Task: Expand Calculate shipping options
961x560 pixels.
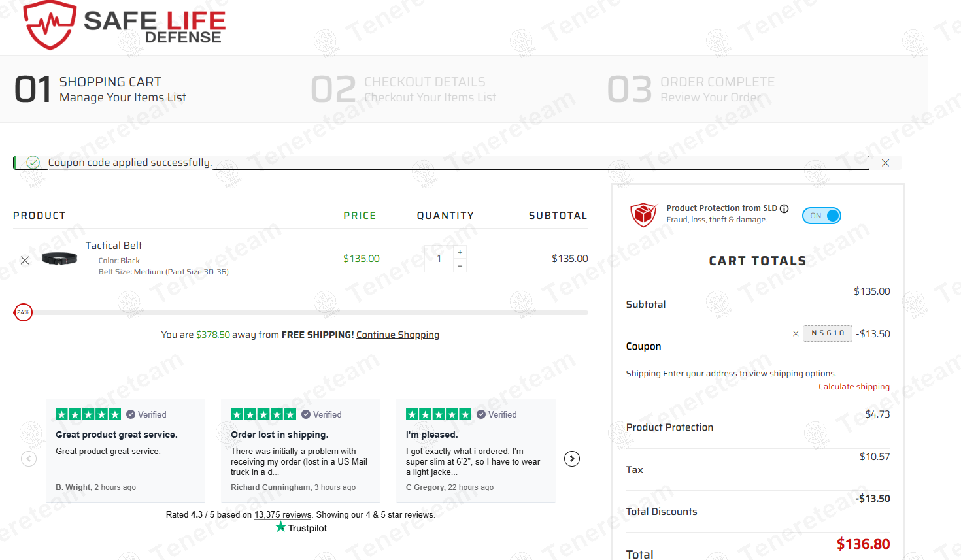Action: 854,387
